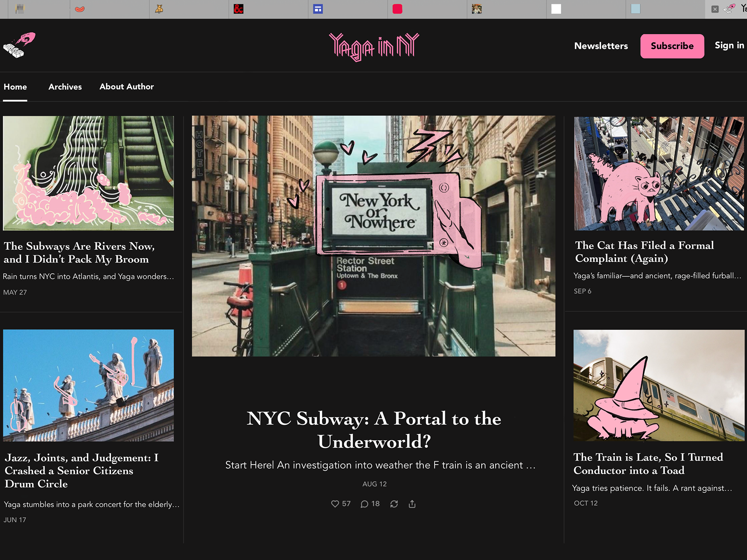Open the statues with pink instruments thumbnail
This screenshot has width=747, height=560.
pos(89,385)
